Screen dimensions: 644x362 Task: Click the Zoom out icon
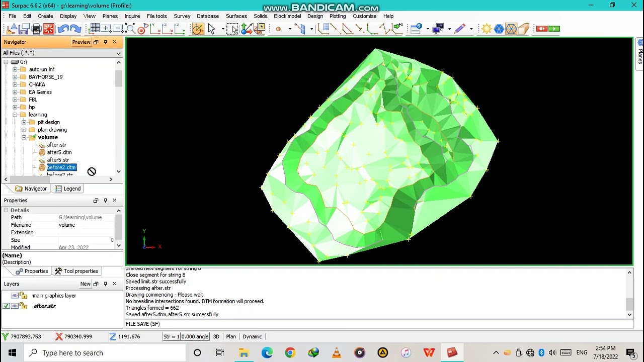pyautogui.click(x=118, y=29)
